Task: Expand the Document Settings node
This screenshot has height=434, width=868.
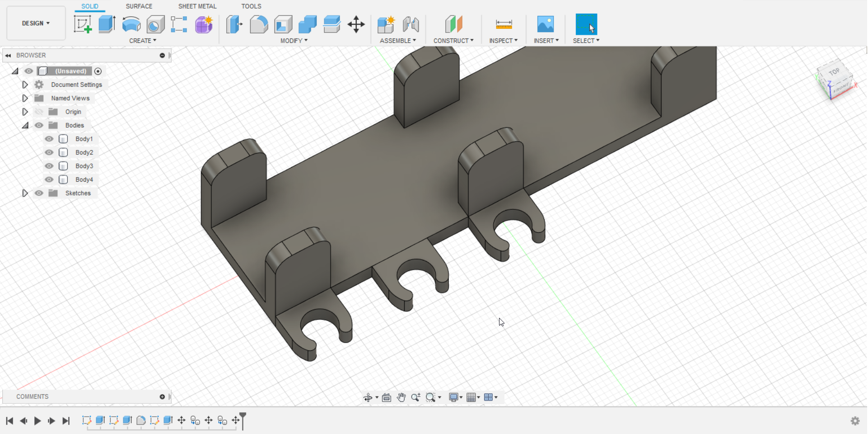Action: (x=25, y=85)
